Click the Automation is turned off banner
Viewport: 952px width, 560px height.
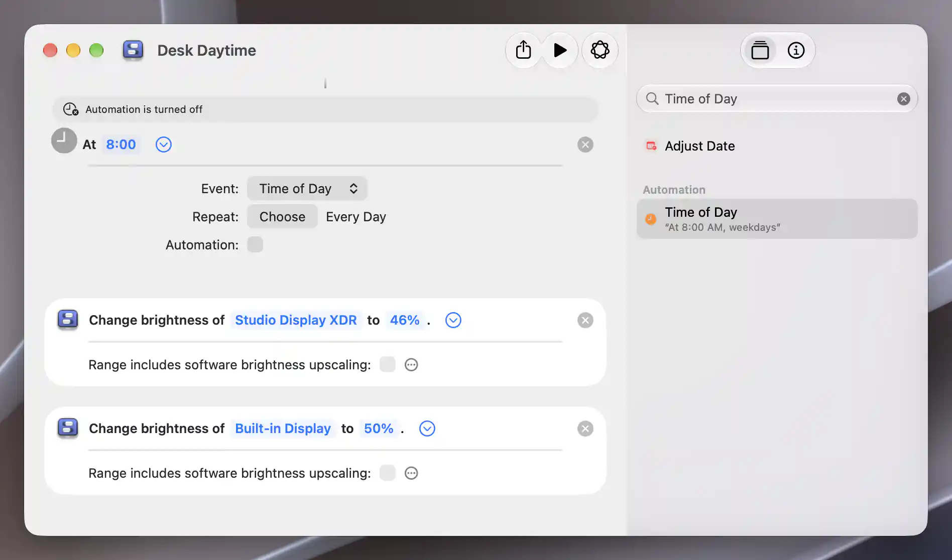click(x=325, y=109)
